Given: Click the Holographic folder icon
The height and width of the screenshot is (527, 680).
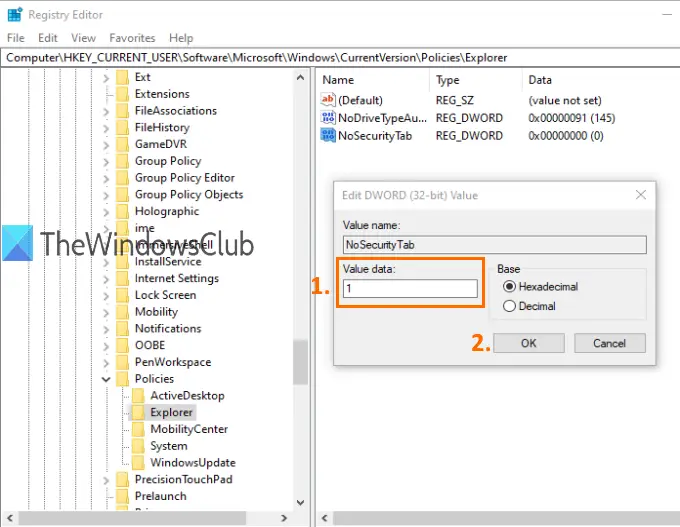Looking at the screenshot, I should [123, 211].
